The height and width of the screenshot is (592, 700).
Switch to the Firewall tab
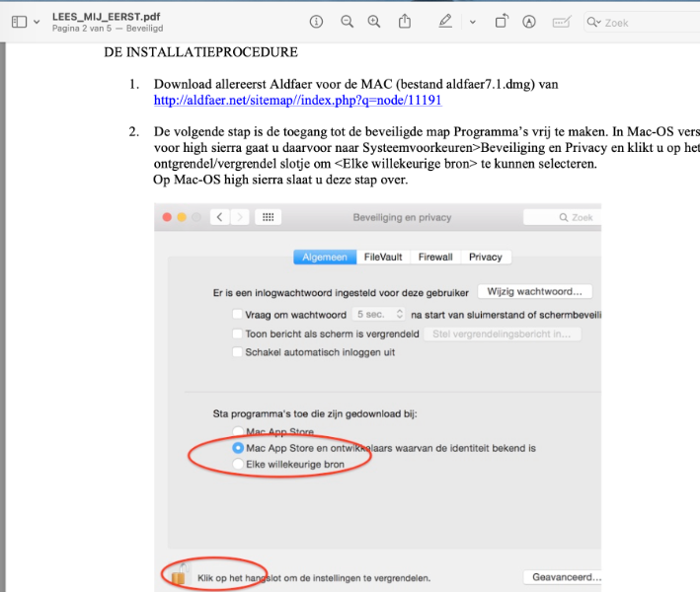(x=435, y=257)
